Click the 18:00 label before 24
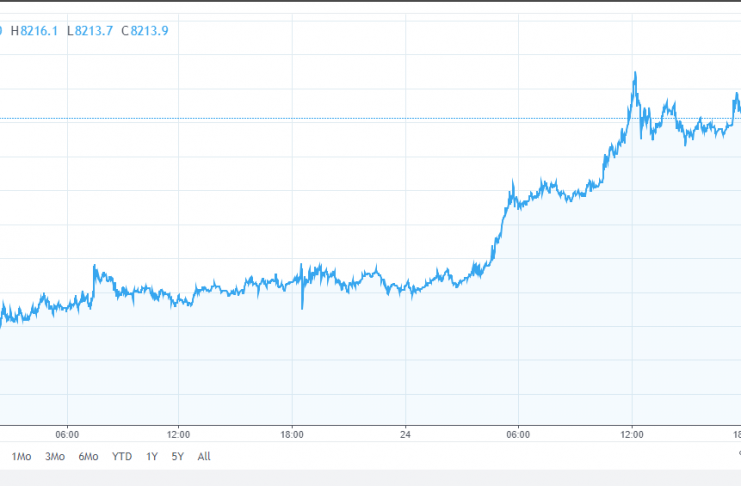The height and width of the screenshot is (486, 741). (x=292, y=435)
